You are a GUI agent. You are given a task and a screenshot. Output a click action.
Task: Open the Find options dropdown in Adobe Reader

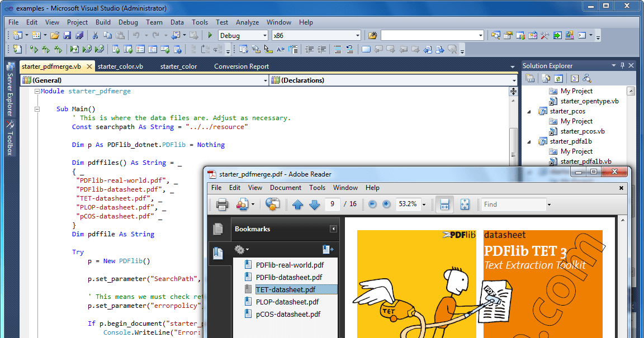[x=549, y=204]
